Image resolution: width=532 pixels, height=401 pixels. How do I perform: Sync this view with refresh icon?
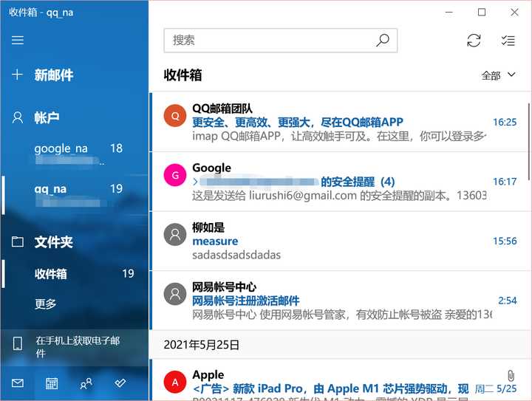pos(474,41)
